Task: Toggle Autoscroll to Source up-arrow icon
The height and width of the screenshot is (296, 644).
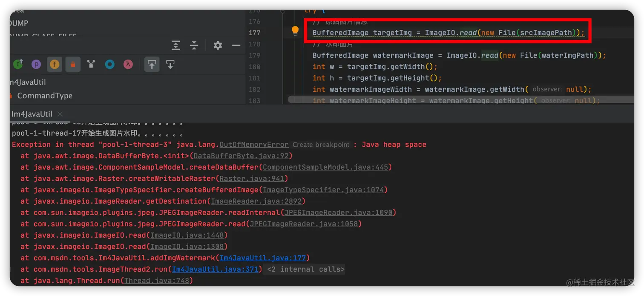Action: [152, 64]
